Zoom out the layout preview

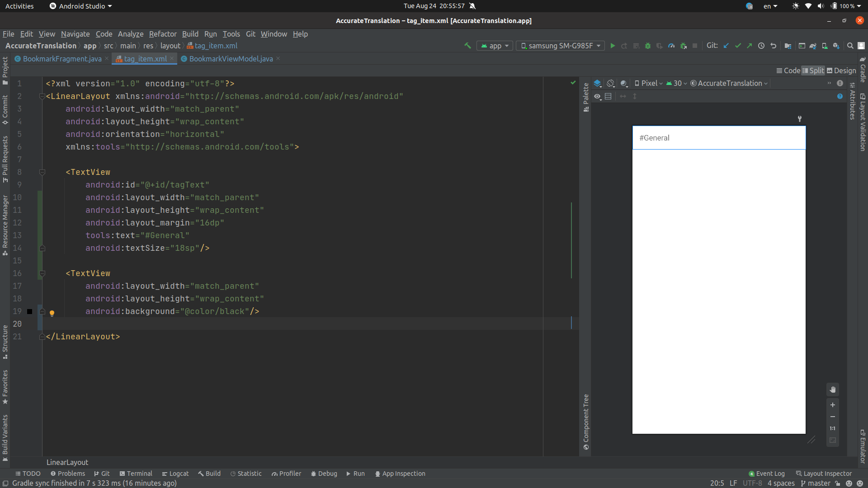point(833,417)
